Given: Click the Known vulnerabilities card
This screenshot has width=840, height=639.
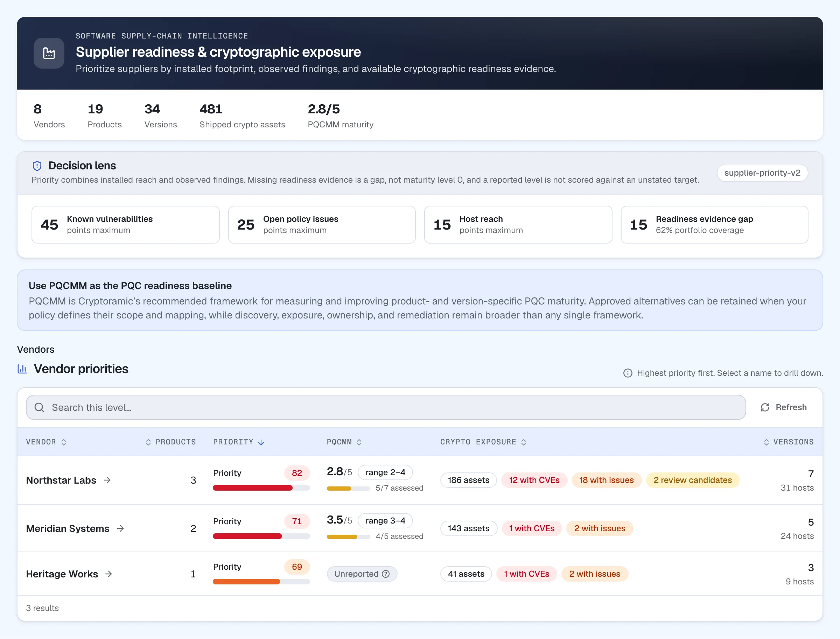Looking at the screenshot, I should (126, 224).
